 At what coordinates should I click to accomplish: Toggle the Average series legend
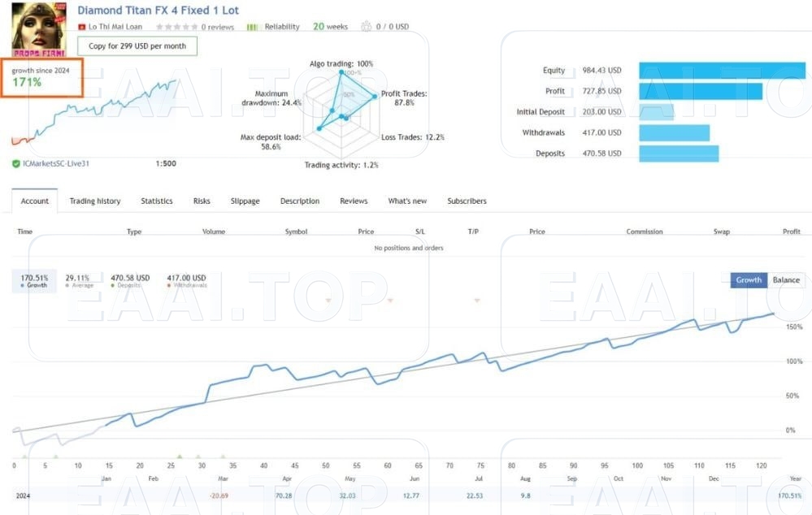click(x=78, y=281)
